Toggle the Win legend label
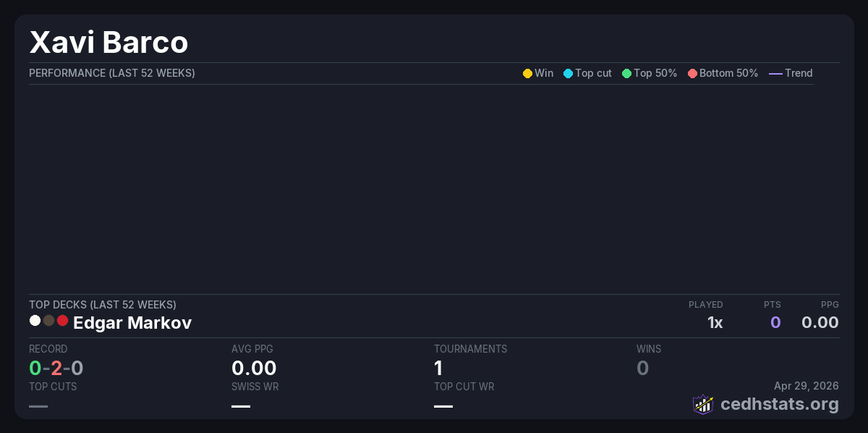Screen dimensions: 868x433 point(544,73)
